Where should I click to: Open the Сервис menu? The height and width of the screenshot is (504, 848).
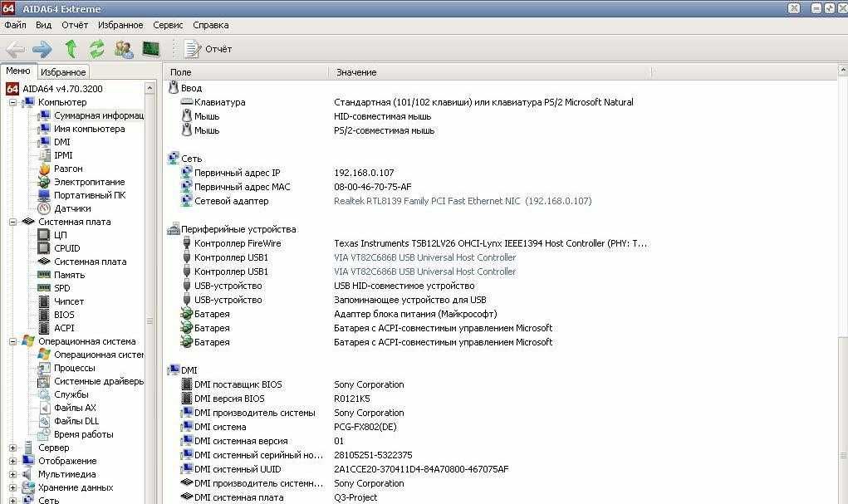pos(169,25)
